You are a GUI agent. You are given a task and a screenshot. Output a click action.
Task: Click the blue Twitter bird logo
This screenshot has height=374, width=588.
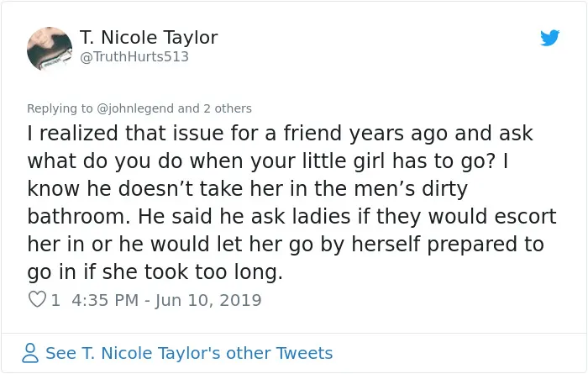pyautogui.click(x=549, y=38)
